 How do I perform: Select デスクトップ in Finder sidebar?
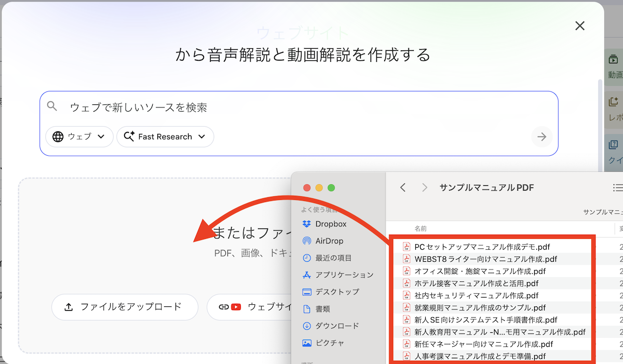[x=336, y=292]
